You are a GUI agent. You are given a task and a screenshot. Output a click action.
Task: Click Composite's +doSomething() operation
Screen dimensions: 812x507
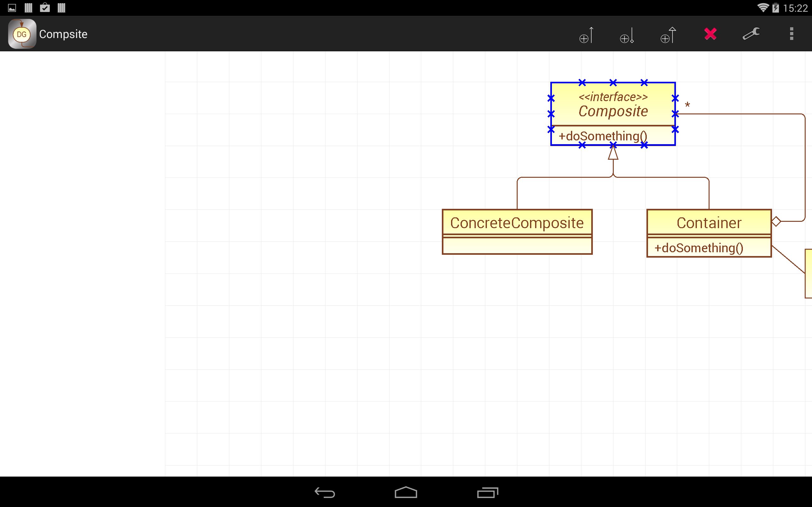603,136
